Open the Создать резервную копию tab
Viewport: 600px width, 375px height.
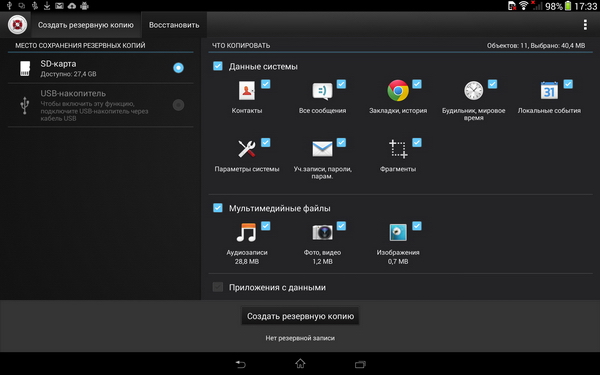click(x=86, y=25)
